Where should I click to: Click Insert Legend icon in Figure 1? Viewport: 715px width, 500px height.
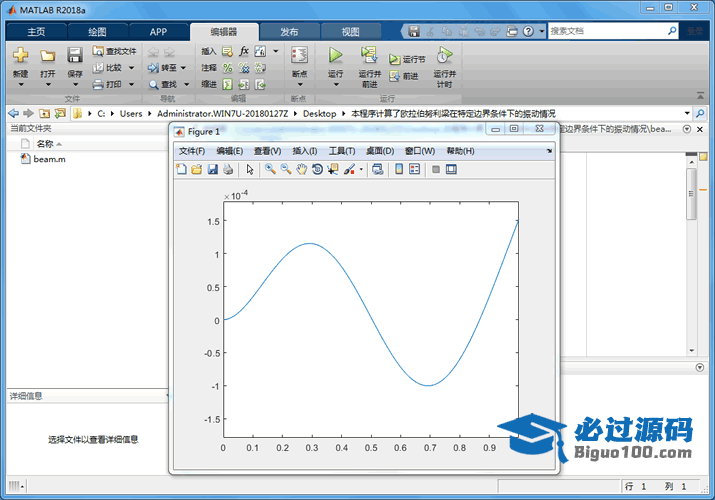click(414, 169)
